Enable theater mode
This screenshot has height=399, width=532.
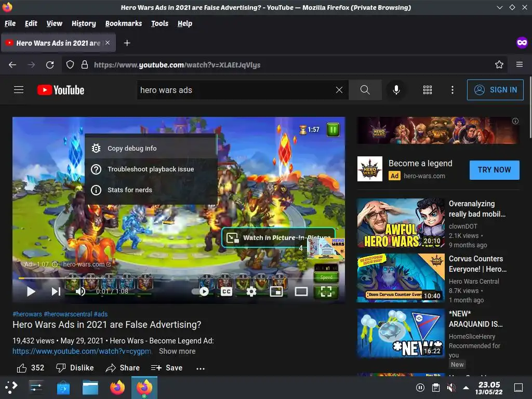point(301,291)
